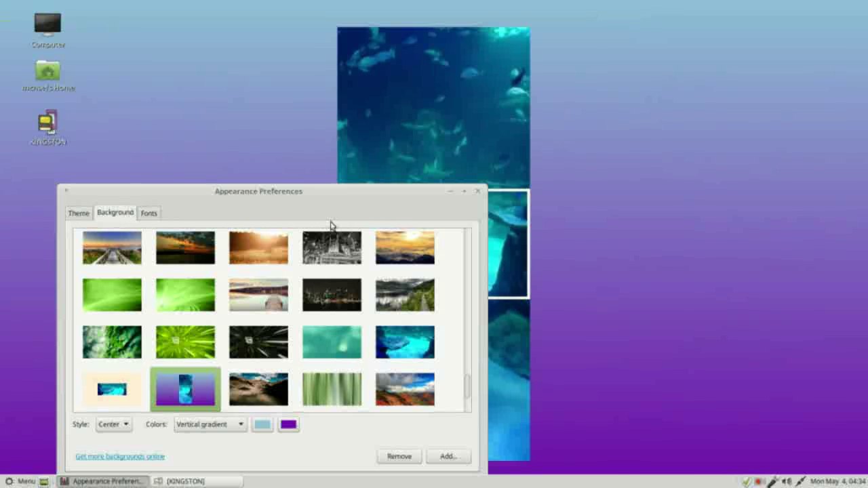Select the mountain lake road thumbnail
This screenshot has height=488, width=868.
click(405, 295)
